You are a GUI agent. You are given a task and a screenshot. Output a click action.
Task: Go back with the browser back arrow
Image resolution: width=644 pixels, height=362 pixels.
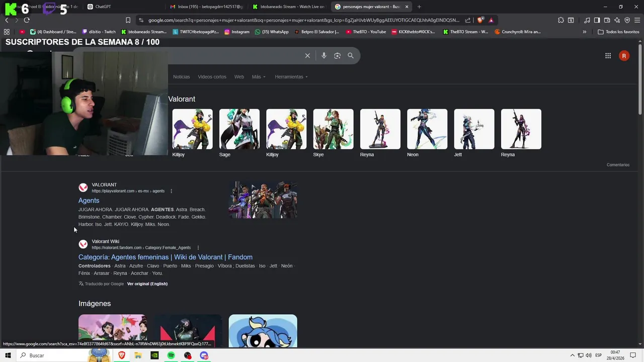(x=7, y=20)
